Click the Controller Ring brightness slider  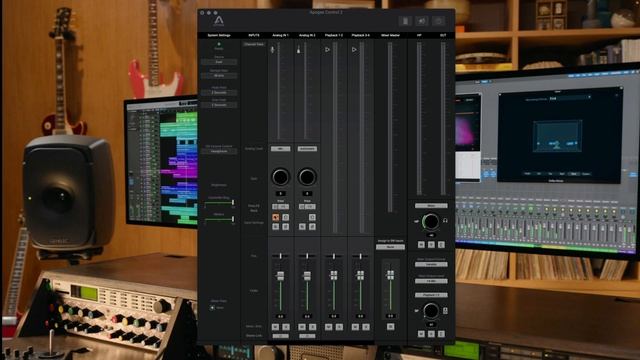point(219,202)
